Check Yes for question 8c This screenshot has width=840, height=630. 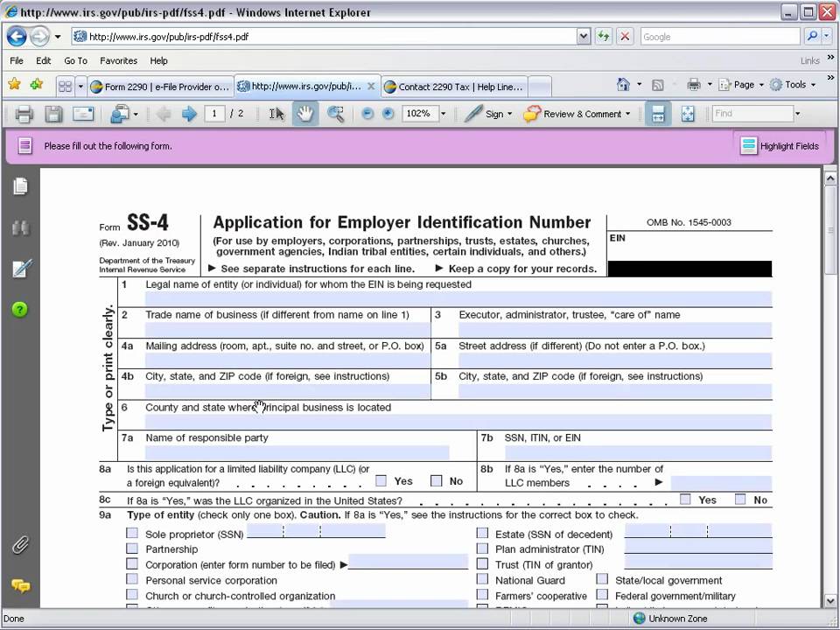point(685,500)
